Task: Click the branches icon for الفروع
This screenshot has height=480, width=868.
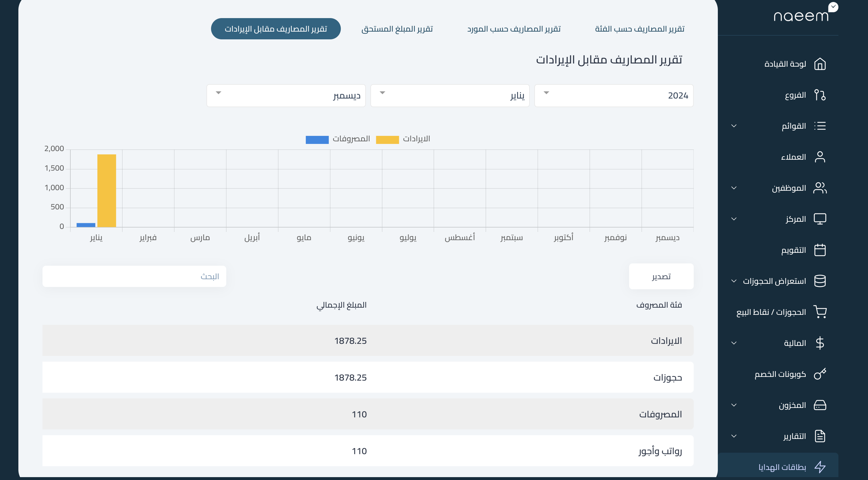Action: tap(820, 95)
